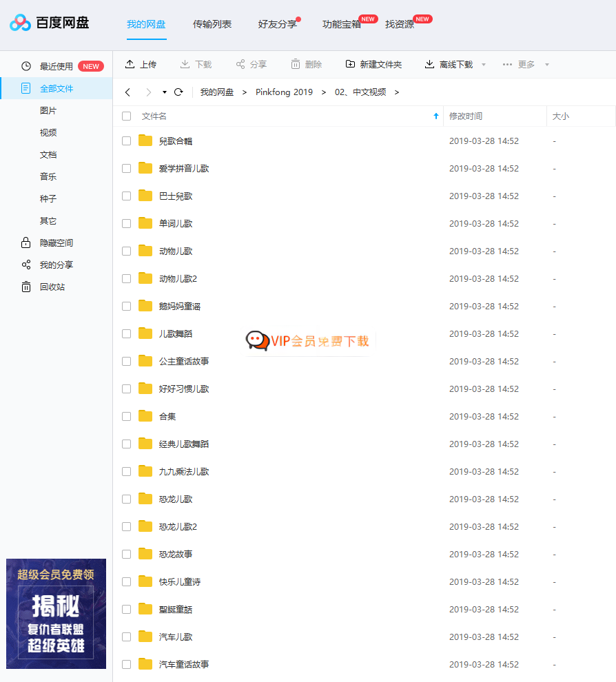Open folder named 经典儿歌舞蹈
Viewport: 616px width, 682px height.
184,444
